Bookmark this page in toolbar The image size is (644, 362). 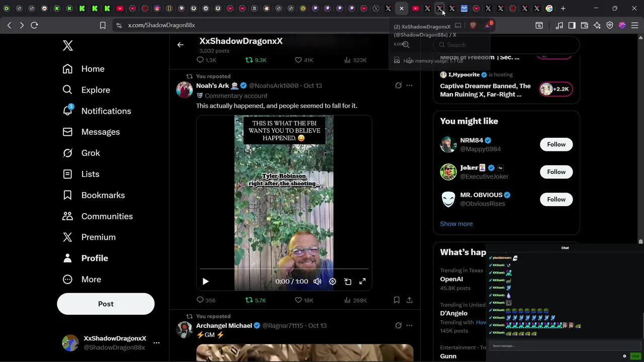pos(103,25)
